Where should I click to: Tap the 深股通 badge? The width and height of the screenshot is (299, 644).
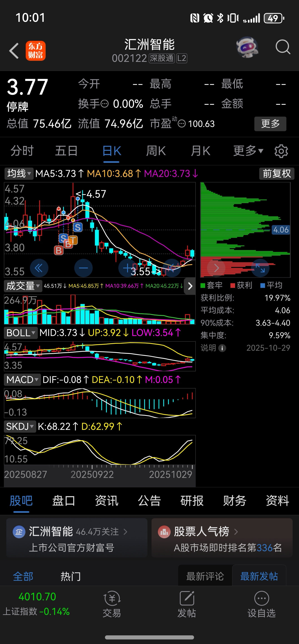click(162, 58)
